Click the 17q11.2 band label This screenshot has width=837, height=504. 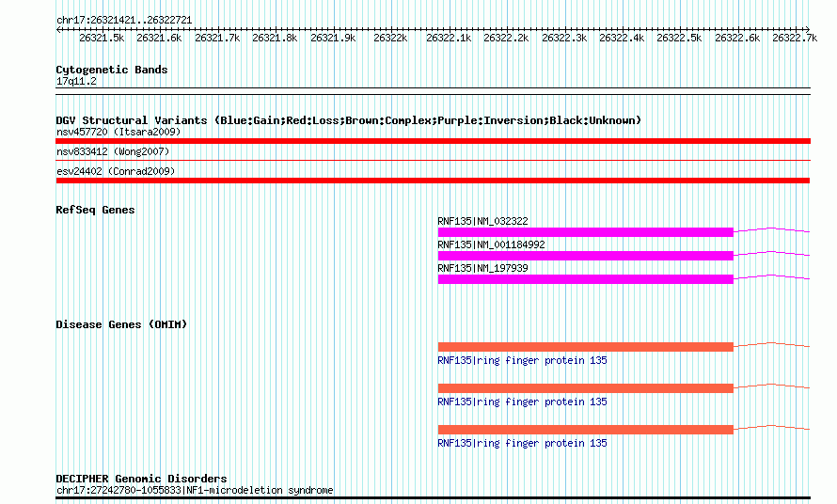(x=77, y=81)
